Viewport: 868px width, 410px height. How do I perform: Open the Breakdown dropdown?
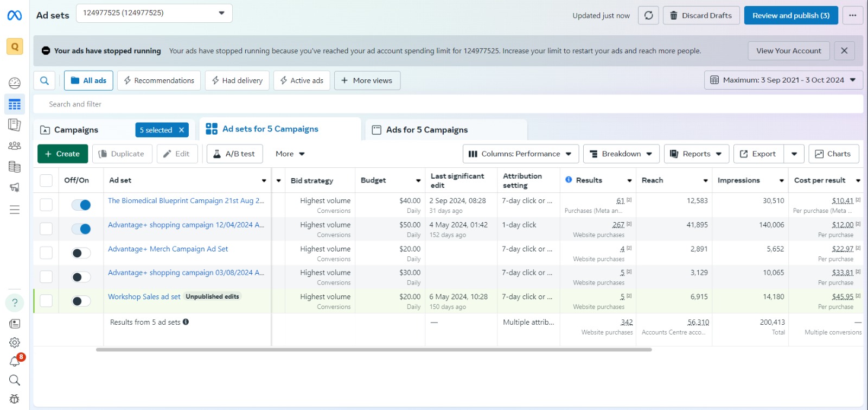(621, 154)
